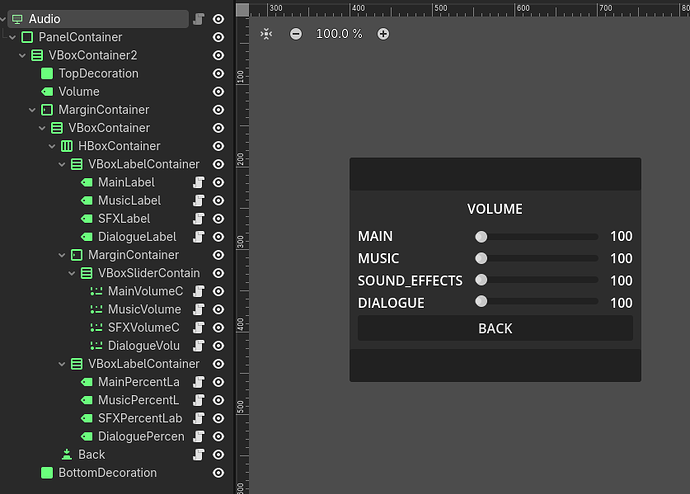Hide the TopDecoration node via eye icon
The image size is (690, 494).
point(218,74)
